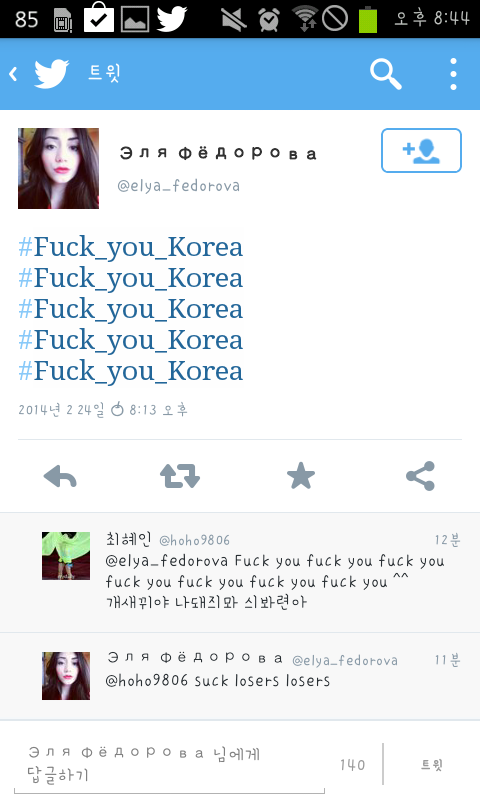Tap the Twitter bird logo in header
This screenshot has width=480, height=800.
(51, 74)
